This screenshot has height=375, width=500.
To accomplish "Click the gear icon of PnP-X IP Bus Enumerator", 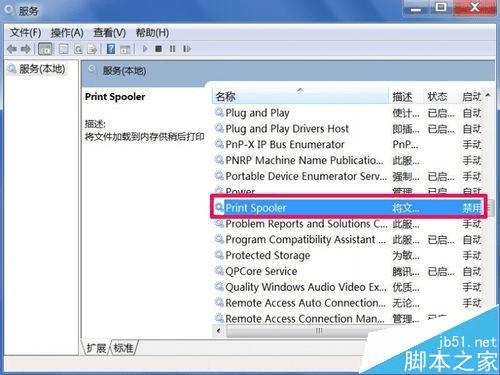I will [x=219, y=144].
